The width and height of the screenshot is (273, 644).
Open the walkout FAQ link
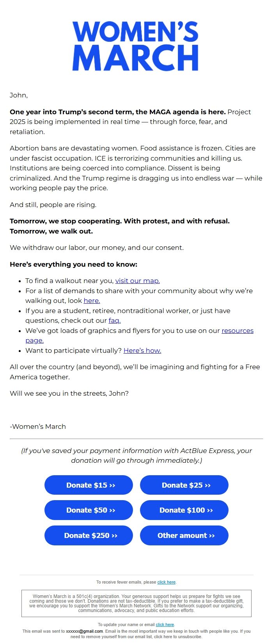coord(114,320)
